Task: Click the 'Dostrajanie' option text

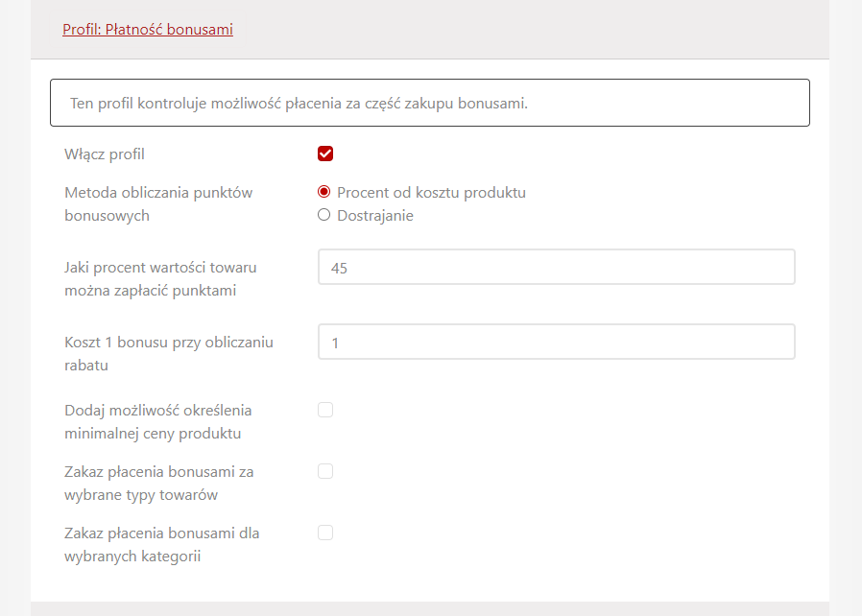Action: coord(375,216)
